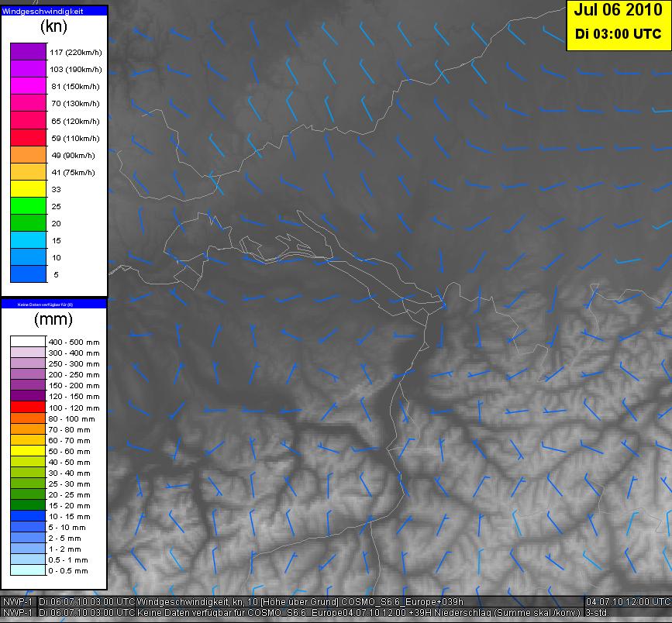Click the 'Keine Daten verfügbar' legend title bar
The width and height of the screenshot is (672, 623).
pos(53,304)
